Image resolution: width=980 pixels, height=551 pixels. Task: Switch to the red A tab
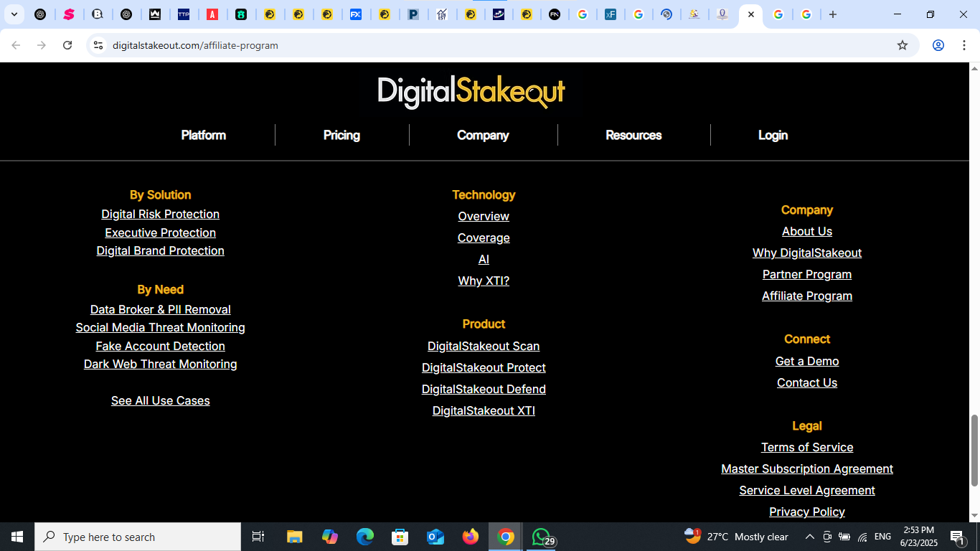[212, 14]
